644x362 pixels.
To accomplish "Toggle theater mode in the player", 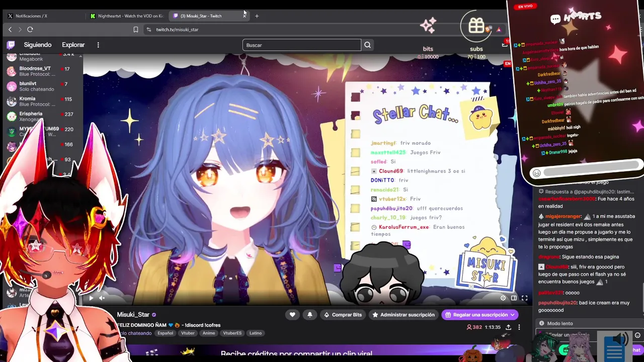I will coord(514,298).
